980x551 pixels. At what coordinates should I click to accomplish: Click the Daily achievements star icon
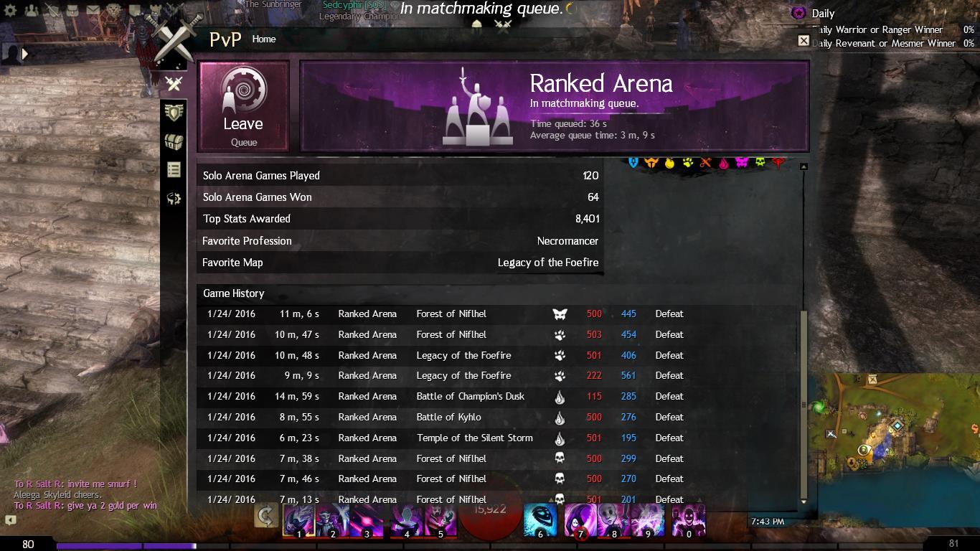(798, 13)
